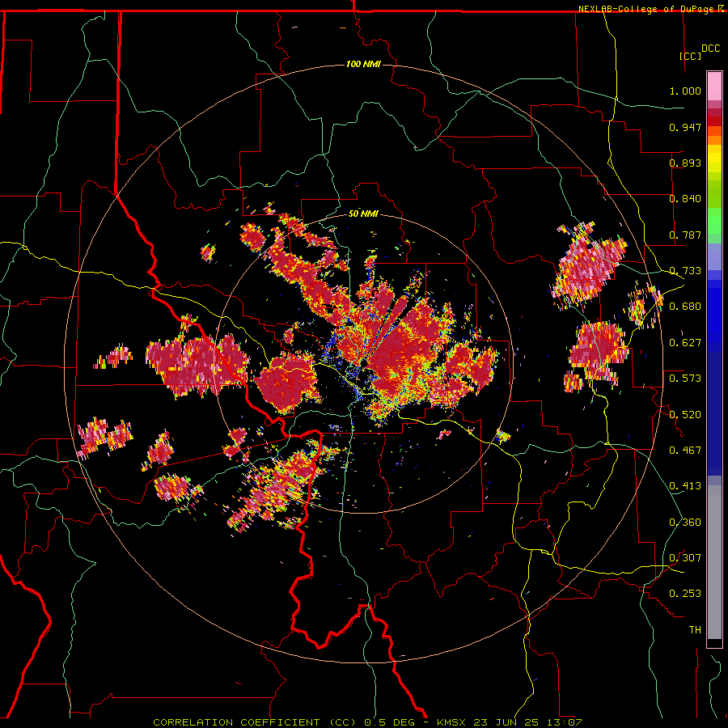728x728 pixels.
Task: Click the 0.360 color scale value
Action: tap(685, 523)
